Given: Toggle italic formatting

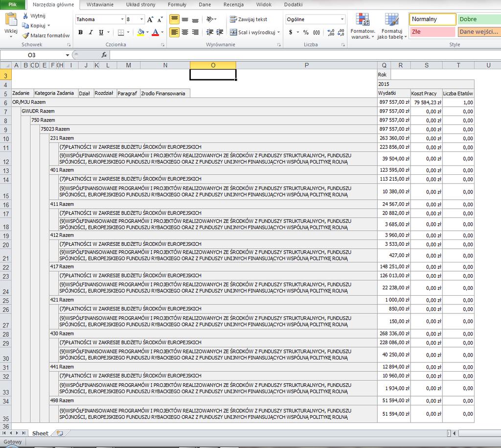Looking at the screenshot, I should (91, 32).
